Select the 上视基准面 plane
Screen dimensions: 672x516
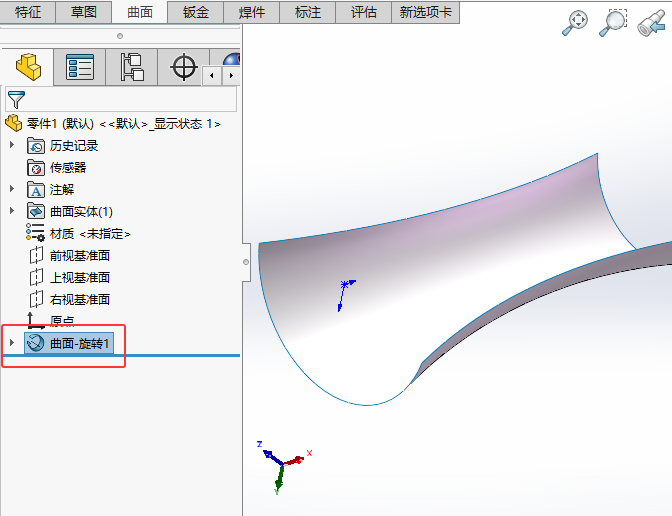(x=80, y=277)
